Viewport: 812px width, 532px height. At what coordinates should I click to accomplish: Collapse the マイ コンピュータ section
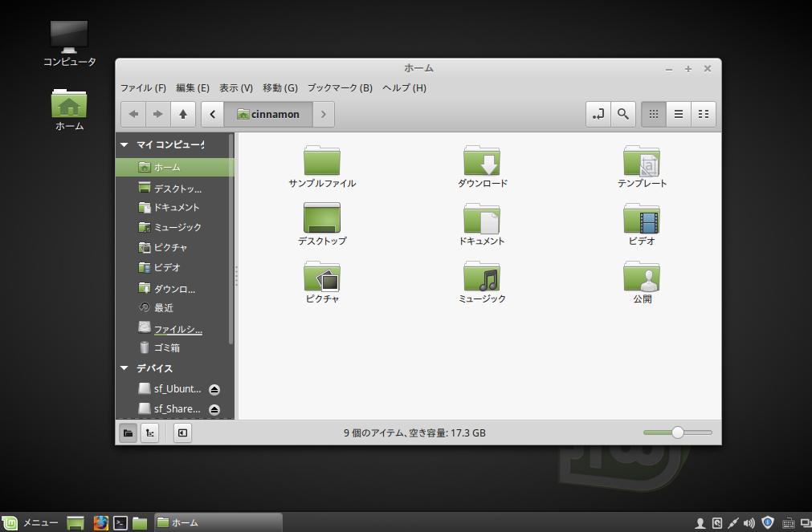[x=124, y=144]
